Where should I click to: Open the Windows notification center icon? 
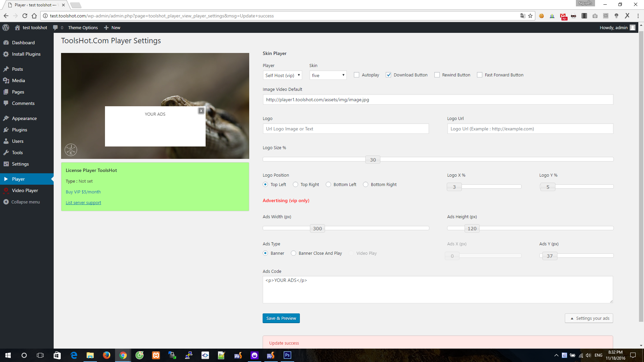pyautogui.click(x=633, y=355)
